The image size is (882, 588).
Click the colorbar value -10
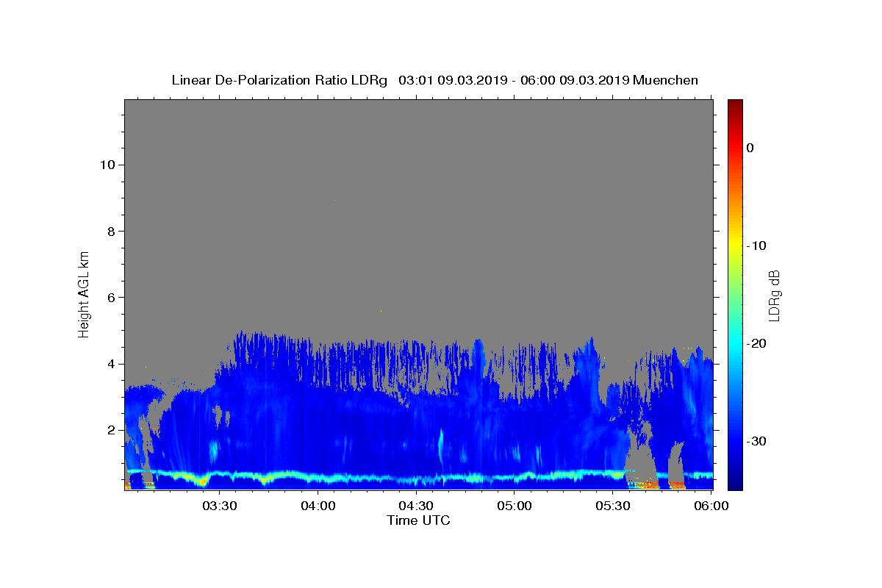756,245
